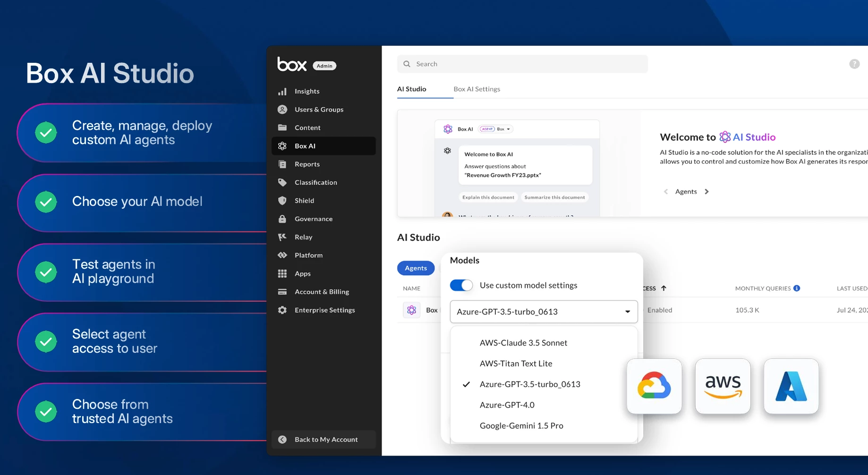Viewport: 868px width, 475px height.
Task: Click the Box agent row icon
Action: [x=411, y=310]
